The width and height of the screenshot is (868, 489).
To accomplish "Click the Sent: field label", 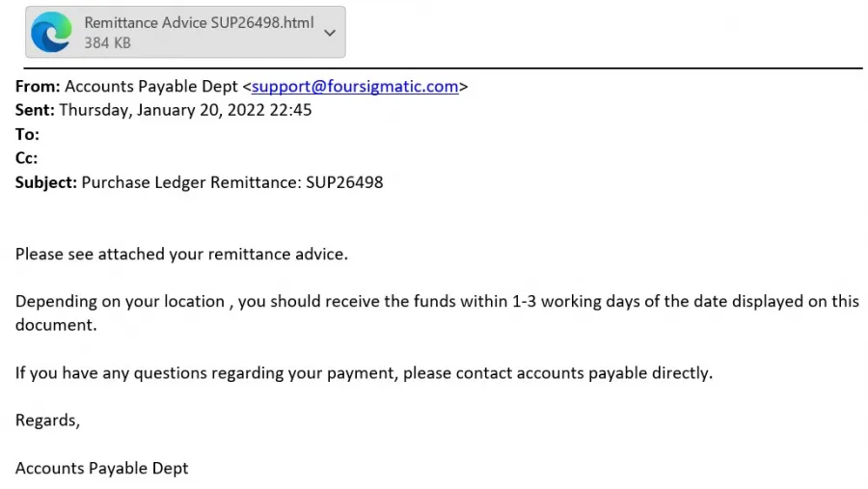I will (35, 110).
